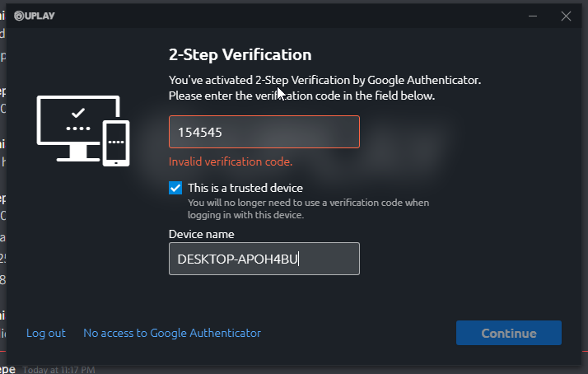Click the "Today at 11:17 PM" timestamp
The image size is (588, 374).
tap(59, 370)
